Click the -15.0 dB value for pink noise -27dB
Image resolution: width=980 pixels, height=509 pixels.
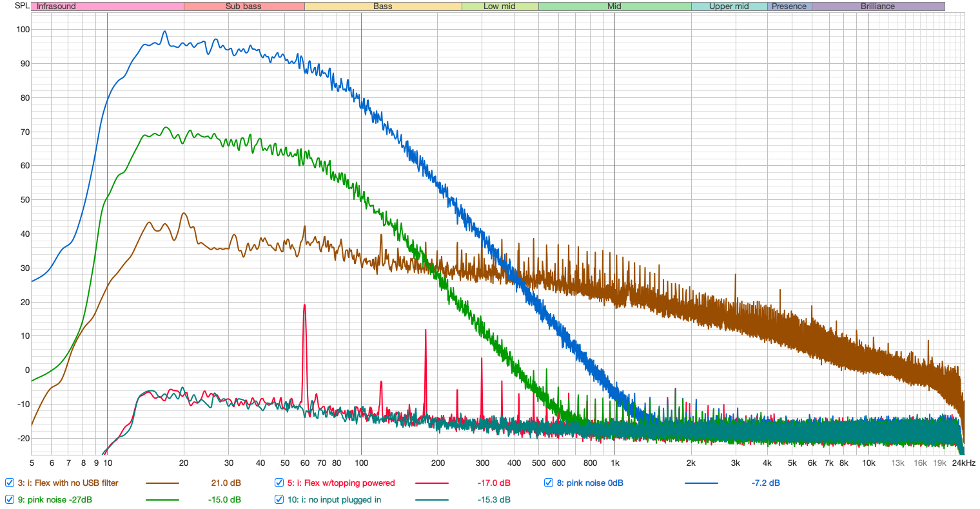pos(224,499)
